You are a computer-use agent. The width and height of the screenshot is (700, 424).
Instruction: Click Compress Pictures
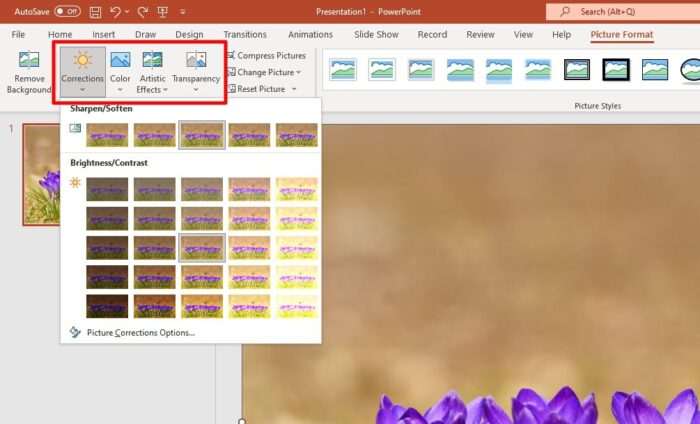(267, 55)
